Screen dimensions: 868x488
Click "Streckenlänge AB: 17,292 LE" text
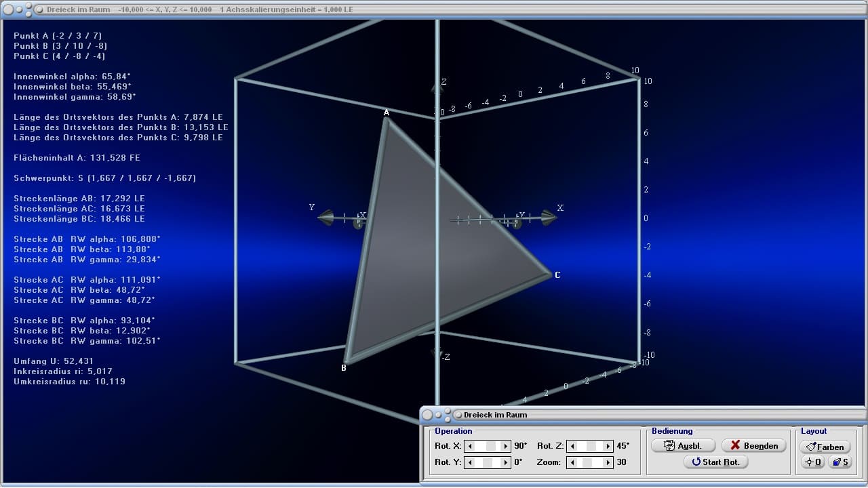coord(79,198)
